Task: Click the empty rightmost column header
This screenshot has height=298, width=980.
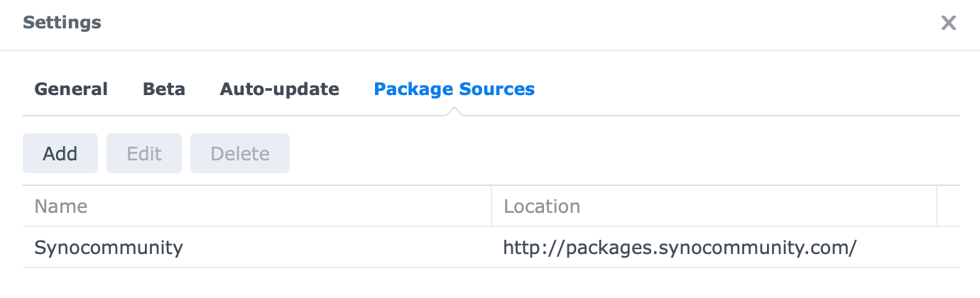Action: tap(949, 206)
